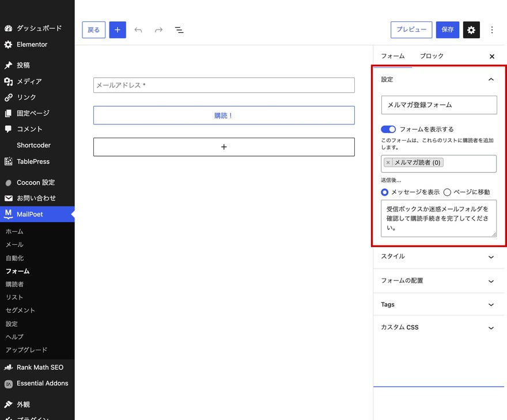The image size is (507, 420).
Task: Toggle the フォームを表示する switch
Action: 388,129
